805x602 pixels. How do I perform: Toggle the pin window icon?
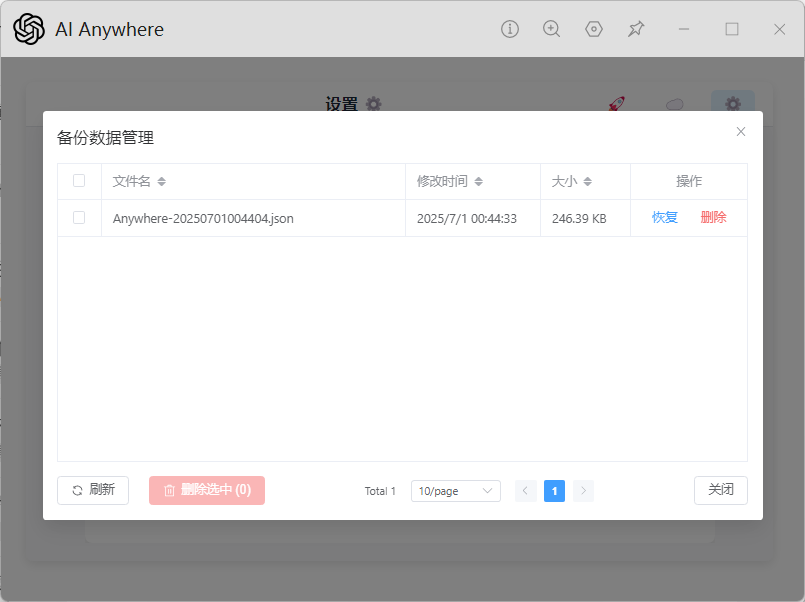point(636,29)
